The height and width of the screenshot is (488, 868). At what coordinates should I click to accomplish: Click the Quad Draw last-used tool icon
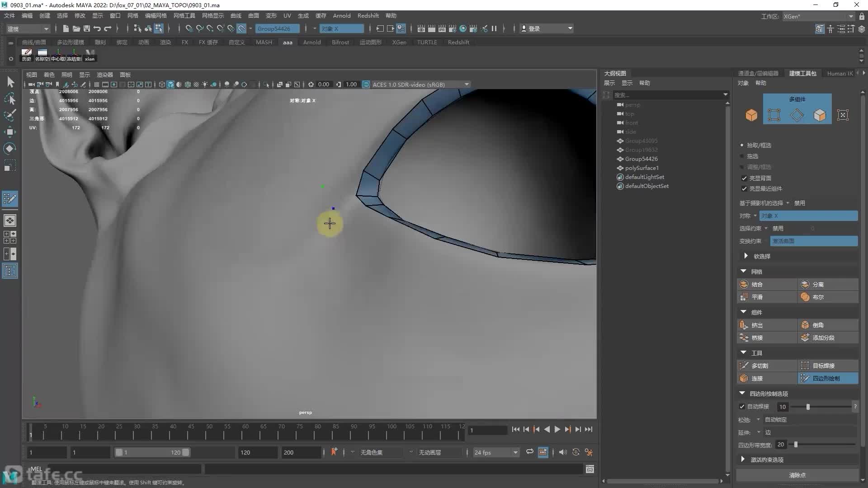pos(10,198)
